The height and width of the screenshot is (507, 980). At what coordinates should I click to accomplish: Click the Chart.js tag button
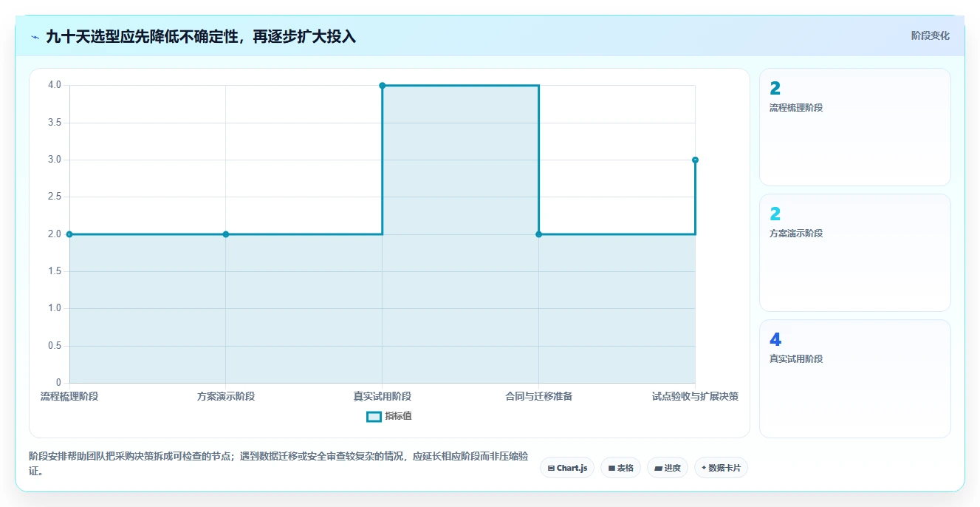[567, 468]
